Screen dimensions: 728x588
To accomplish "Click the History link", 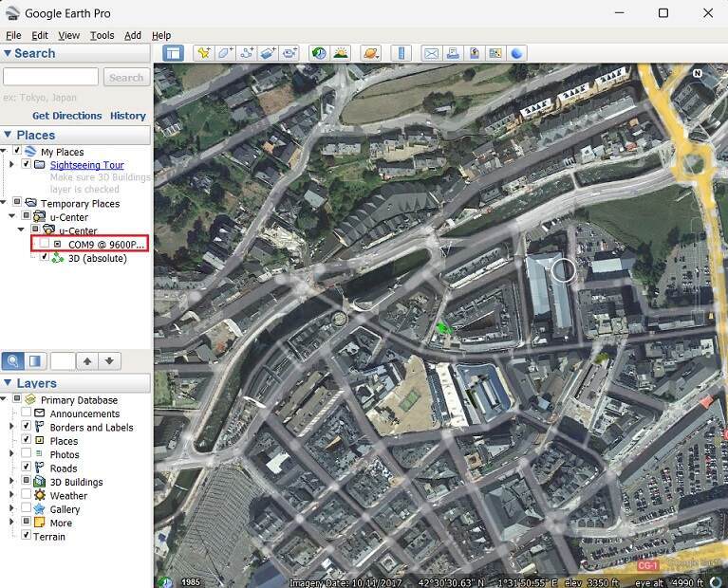I will click(x=127, y=116).
